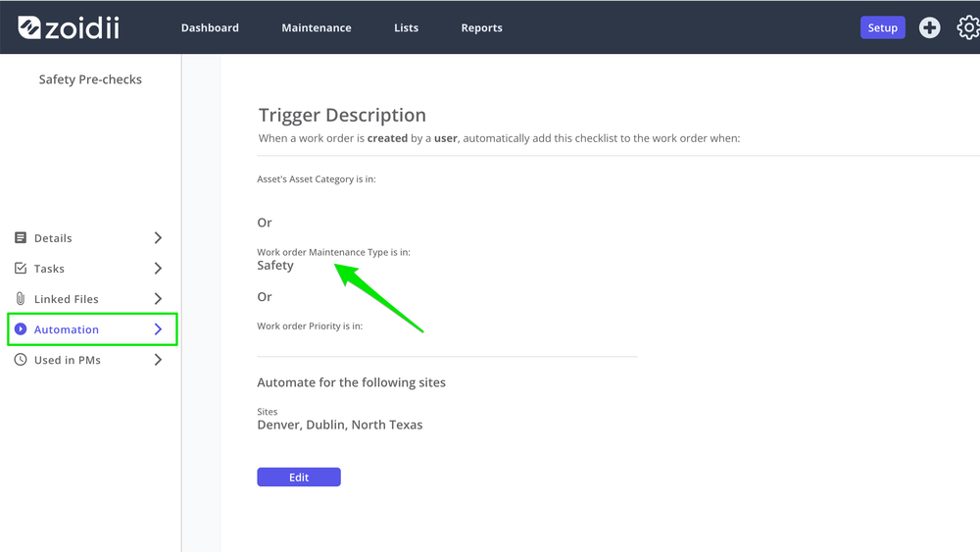This screenshot has height=552, width=980.
Task: Click the Safety maintenance type value
Action: 275,265
